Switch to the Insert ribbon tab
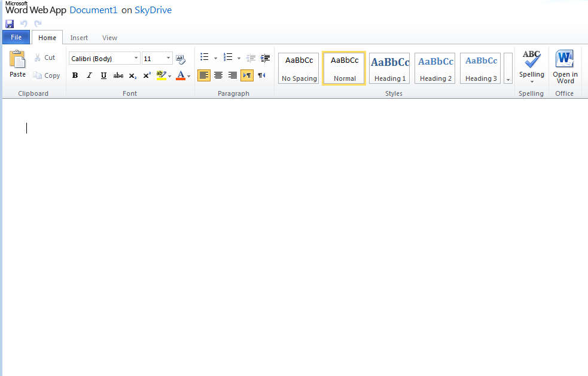Image resolution: width=588 pixels, height=376 pixels. click(x=79, y=38)
